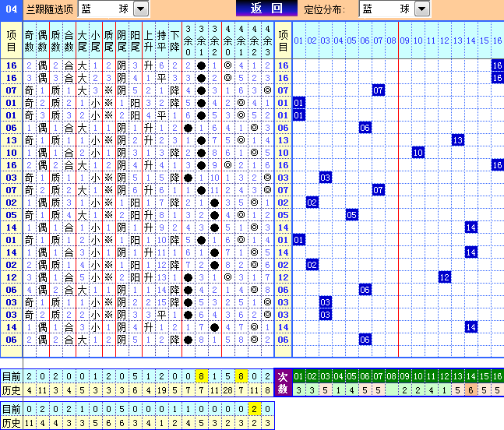Click the yellow 2 in lower 目前 row

[254, 409]
